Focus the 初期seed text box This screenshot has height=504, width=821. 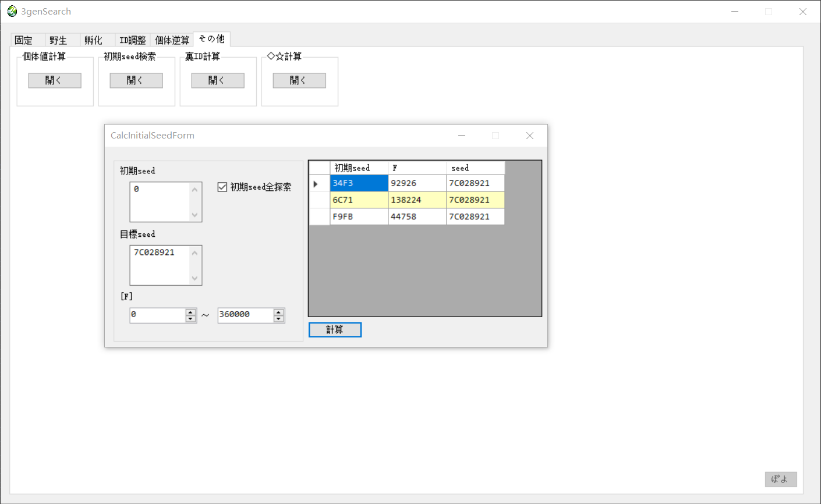click(x=160, y=201)
